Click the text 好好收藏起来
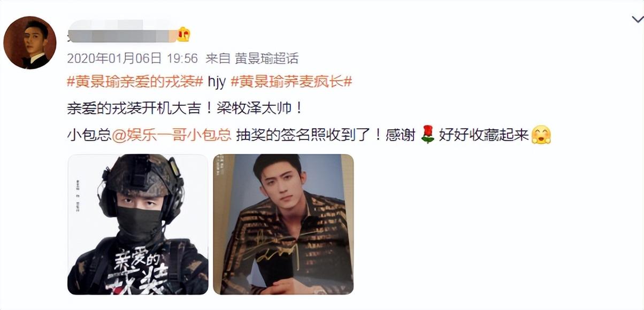This screenshot has height=310, width=644. 484,135
